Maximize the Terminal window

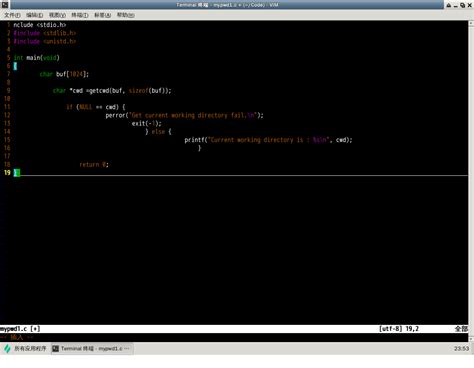(462, 5)
